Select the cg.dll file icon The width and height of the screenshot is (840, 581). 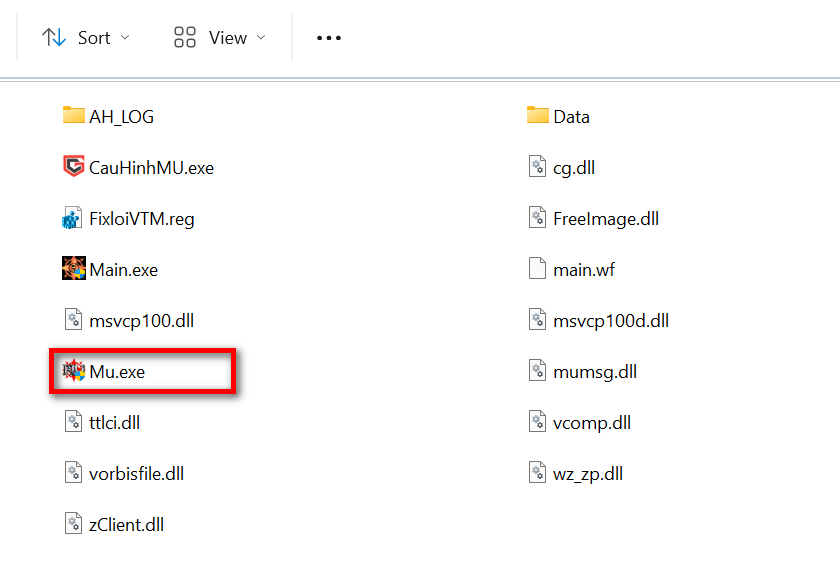(538, 167)
